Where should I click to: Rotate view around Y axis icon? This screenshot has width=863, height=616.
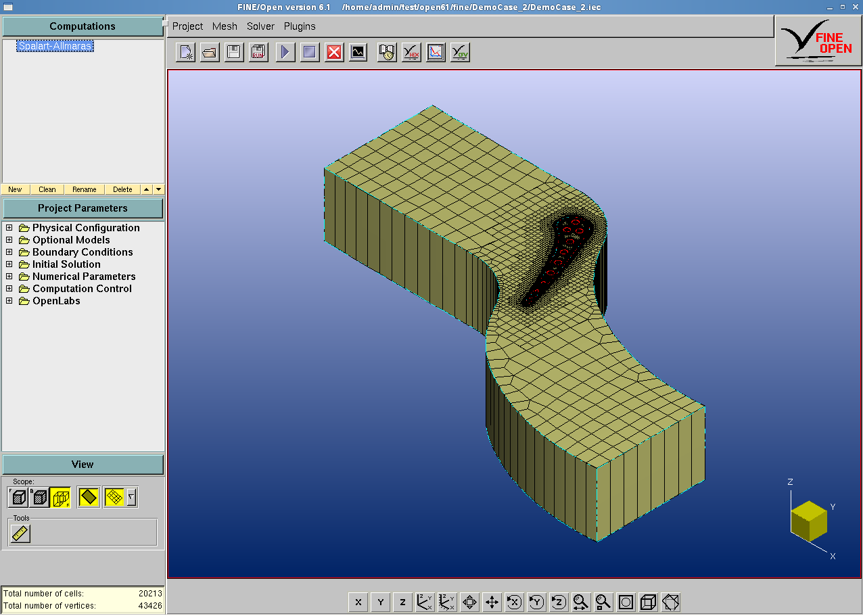(x=537, y=602)
